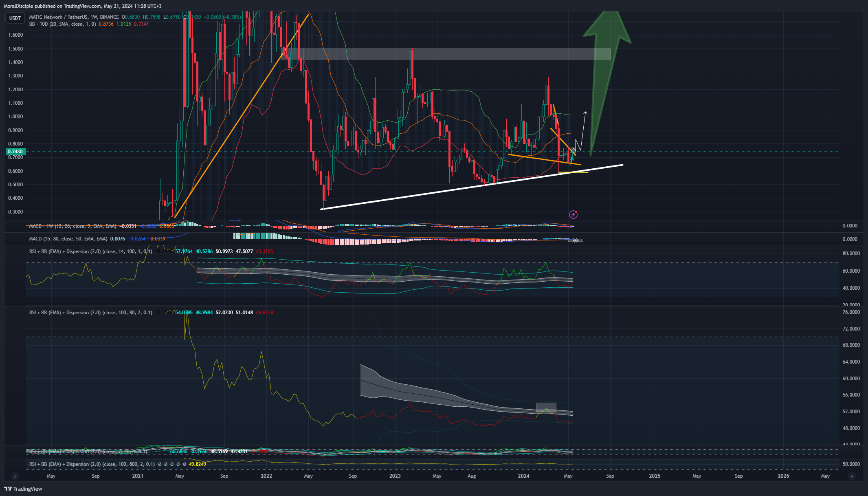
Task: Click the red RSI value 45.3205
Action: click(x=264, y=251)
